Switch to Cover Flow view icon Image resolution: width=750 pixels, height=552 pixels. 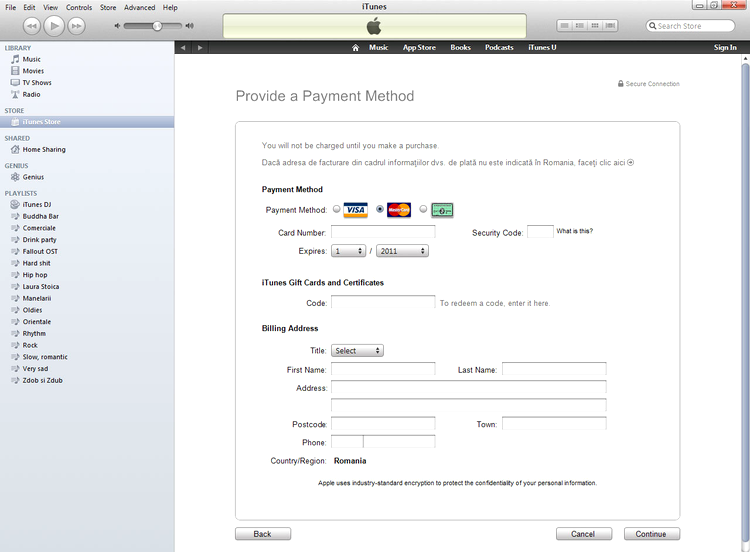pos(610,25)
